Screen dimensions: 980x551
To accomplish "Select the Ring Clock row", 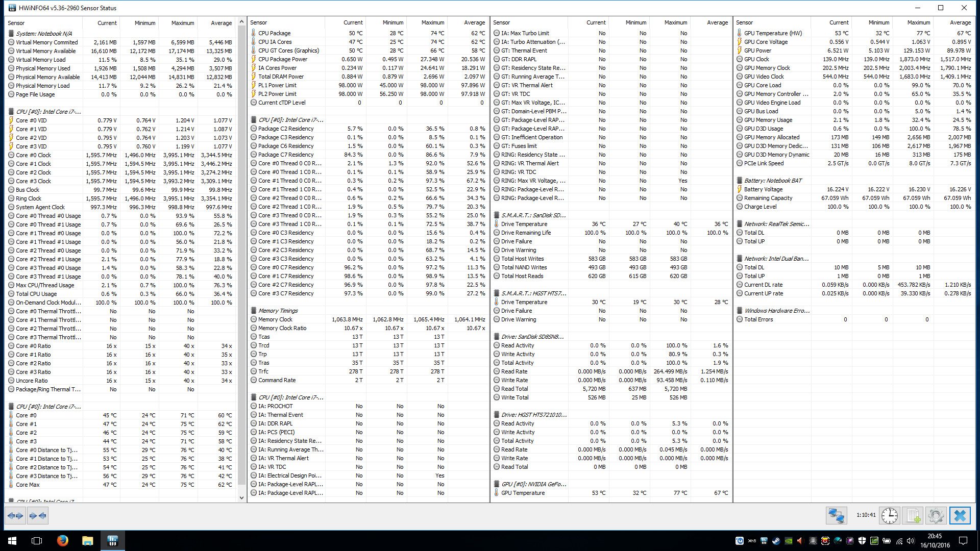I will click(x=121, y=198).
